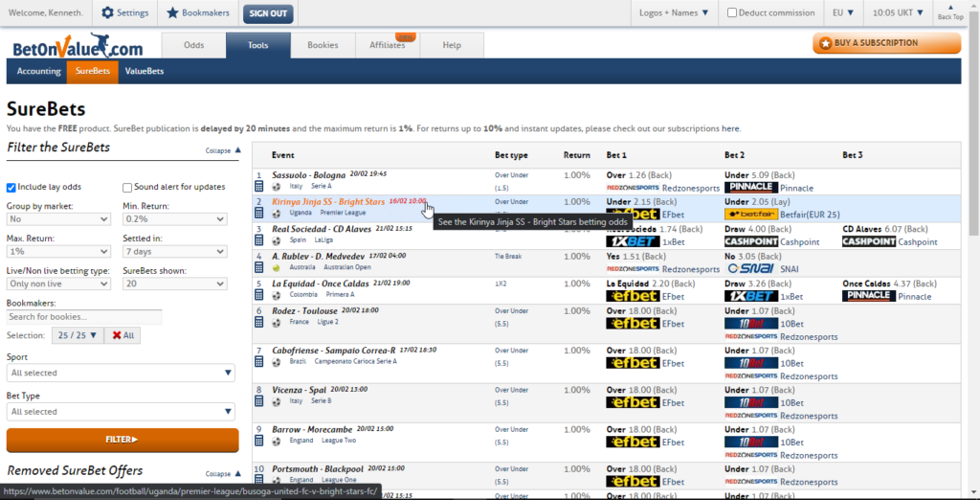Open calculator for Vicenza - Spal row

pos(259,401)
